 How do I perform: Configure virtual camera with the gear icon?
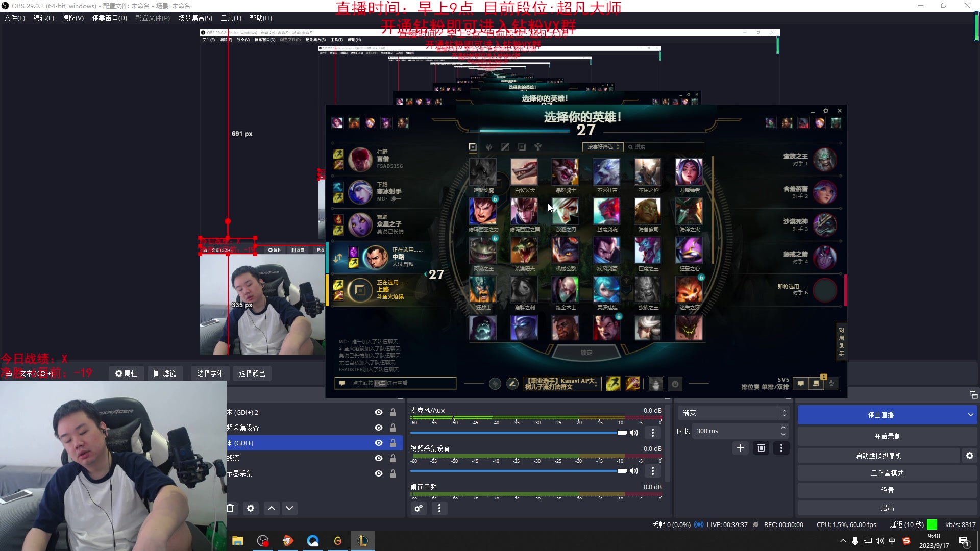969,456
